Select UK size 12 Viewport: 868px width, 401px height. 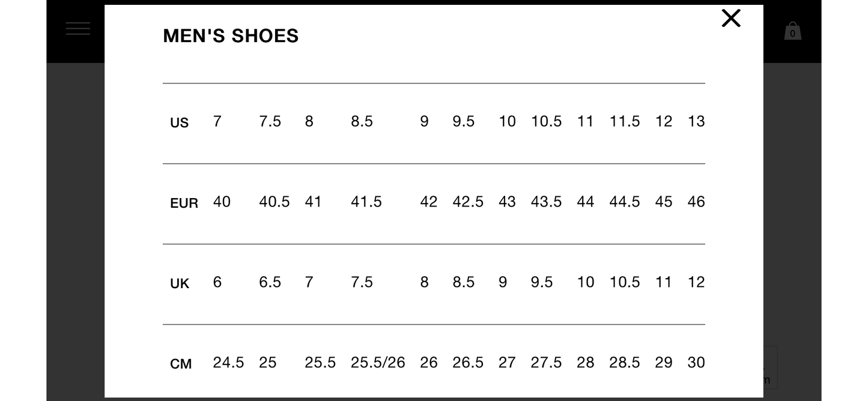(696, 282)
